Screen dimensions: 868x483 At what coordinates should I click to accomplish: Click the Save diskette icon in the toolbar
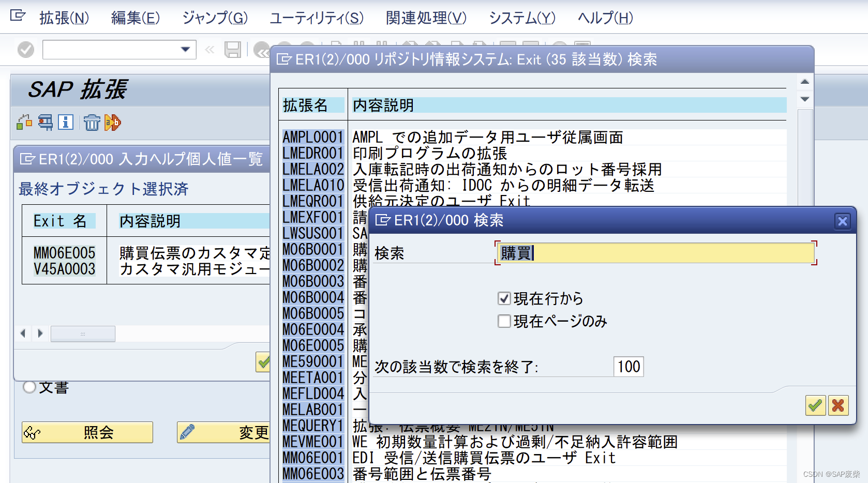pyautogui.click(x=233, y=50)
